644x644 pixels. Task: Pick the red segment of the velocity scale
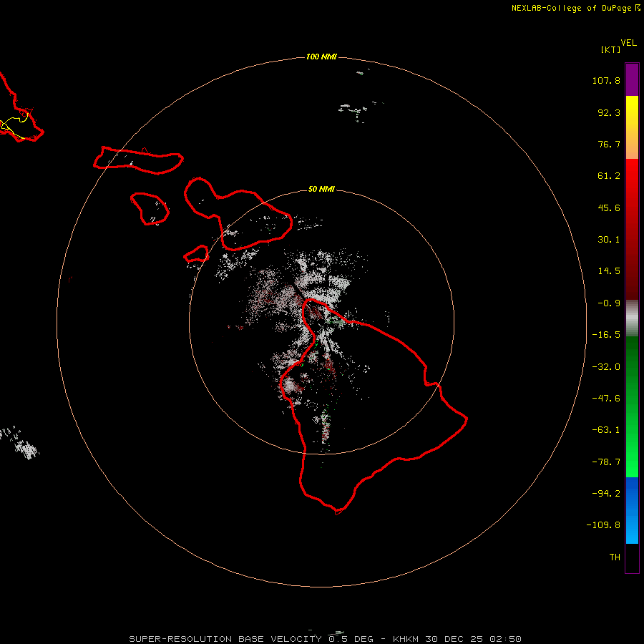point(632,229)
